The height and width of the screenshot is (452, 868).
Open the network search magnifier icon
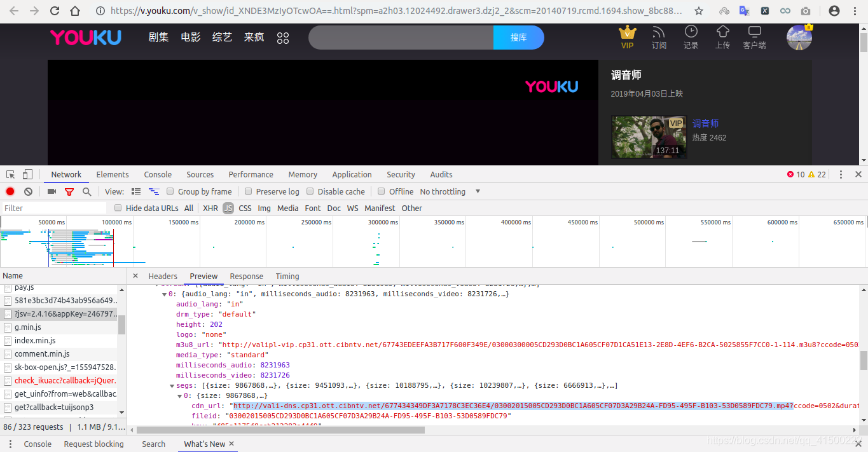(x=86, y=191)
